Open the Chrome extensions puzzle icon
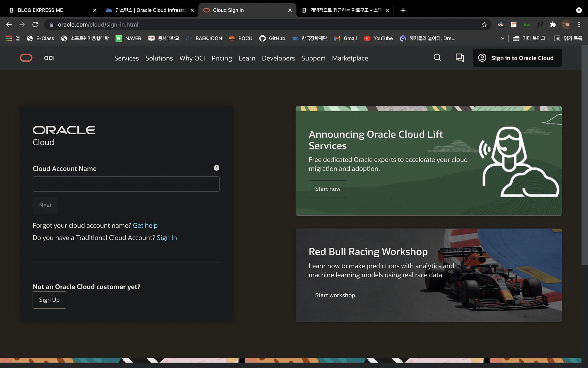 pos(552,25)
